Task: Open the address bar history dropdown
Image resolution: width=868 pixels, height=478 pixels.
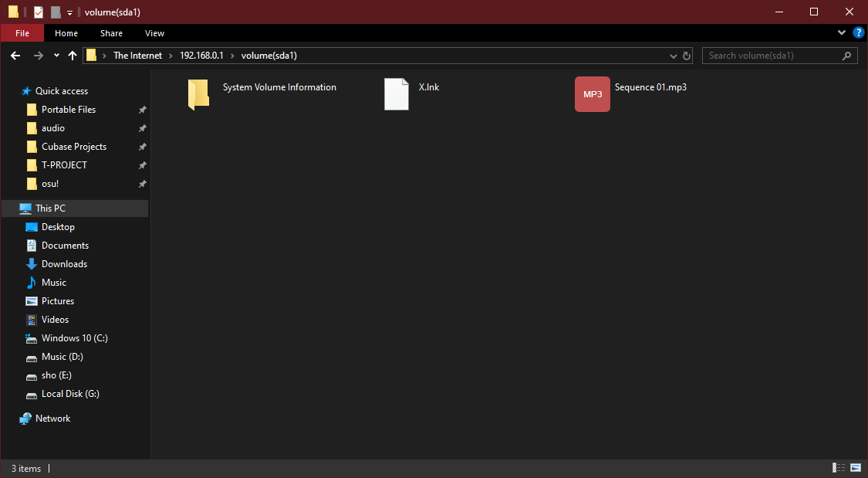Action: pyautogui.click(x=673, y=56)
